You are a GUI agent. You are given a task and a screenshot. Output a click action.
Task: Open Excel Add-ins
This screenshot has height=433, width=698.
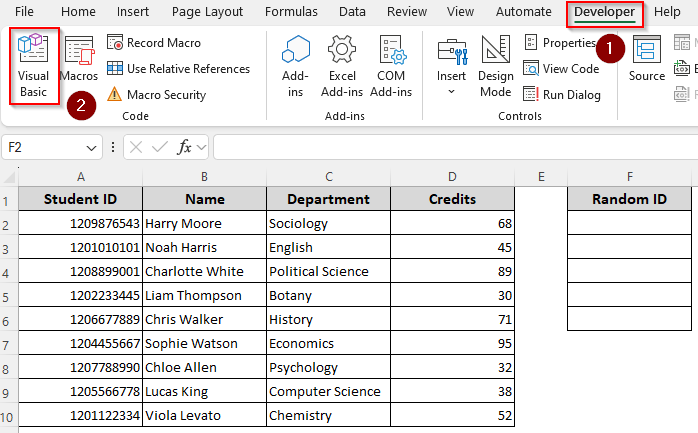click(342, 66)
